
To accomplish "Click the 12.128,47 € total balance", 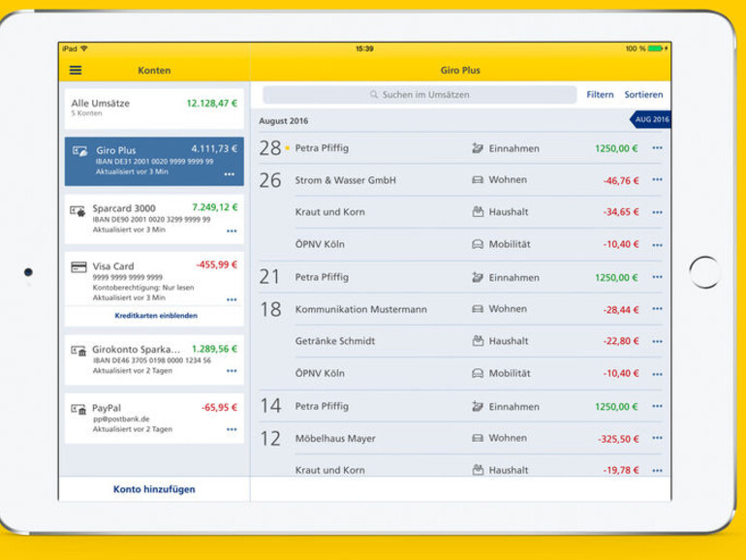I will pyautogui.click(x=212, y=104).
